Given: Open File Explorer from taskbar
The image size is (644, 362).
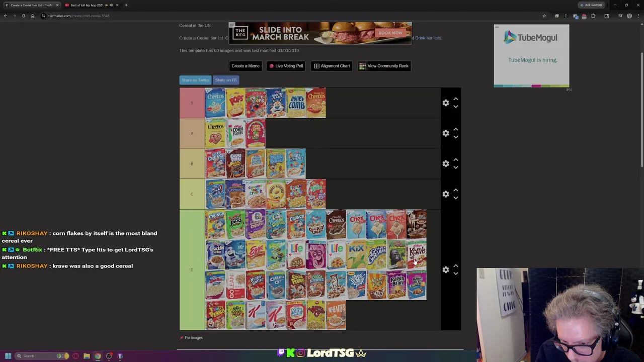Looking at the screenshot, I should click(x=87, y=356).
